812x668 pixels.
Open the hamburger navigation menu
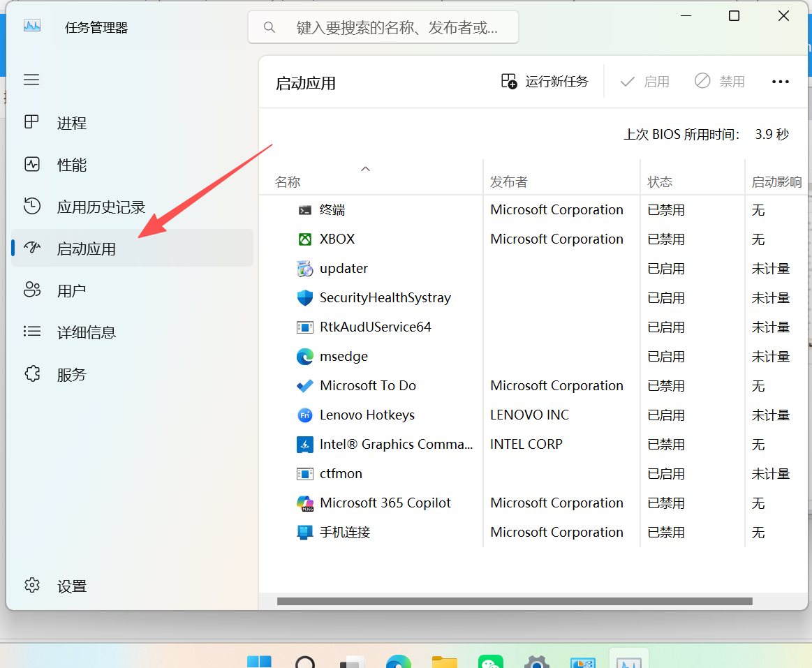[x=31, y=80]
